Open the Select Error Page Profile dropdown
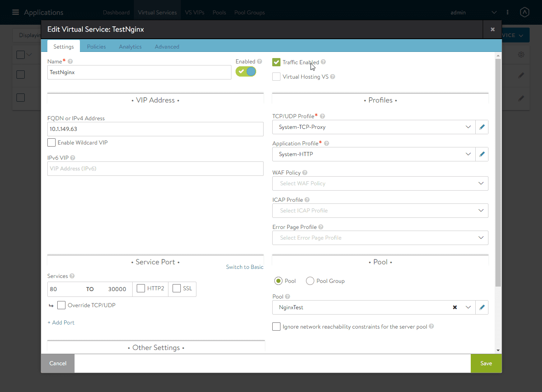Image resolution: width=542 pixels, height=392 pixels. 380,238
